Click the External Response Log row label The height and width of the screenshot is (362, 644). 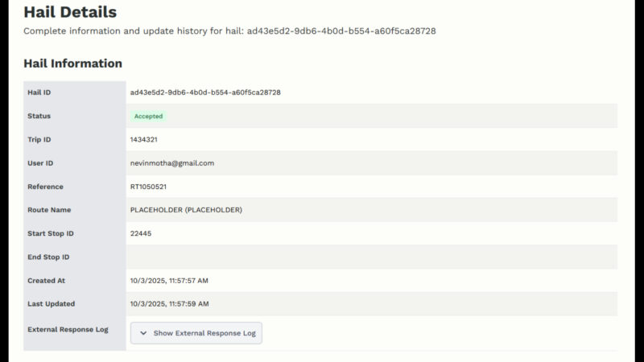68,329
